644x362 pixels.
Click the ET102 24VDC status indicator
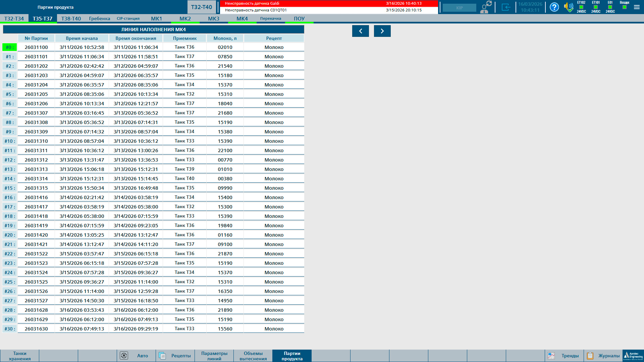tap(581, 7)
